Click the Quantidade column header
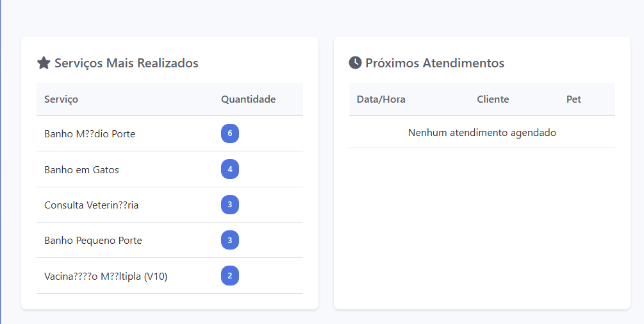The width and height of the screenshot is (644, 324). coord(249,99)
